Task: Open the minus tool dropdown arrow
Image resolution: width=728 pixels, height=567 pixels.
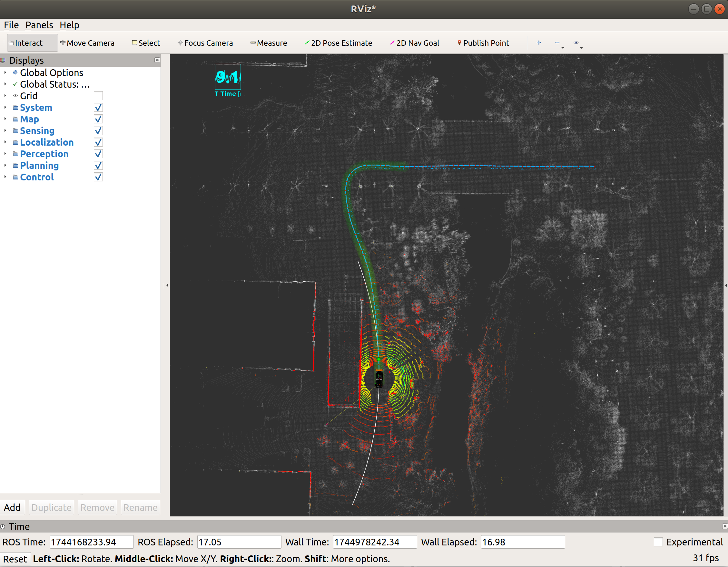Action: [563, 48]
